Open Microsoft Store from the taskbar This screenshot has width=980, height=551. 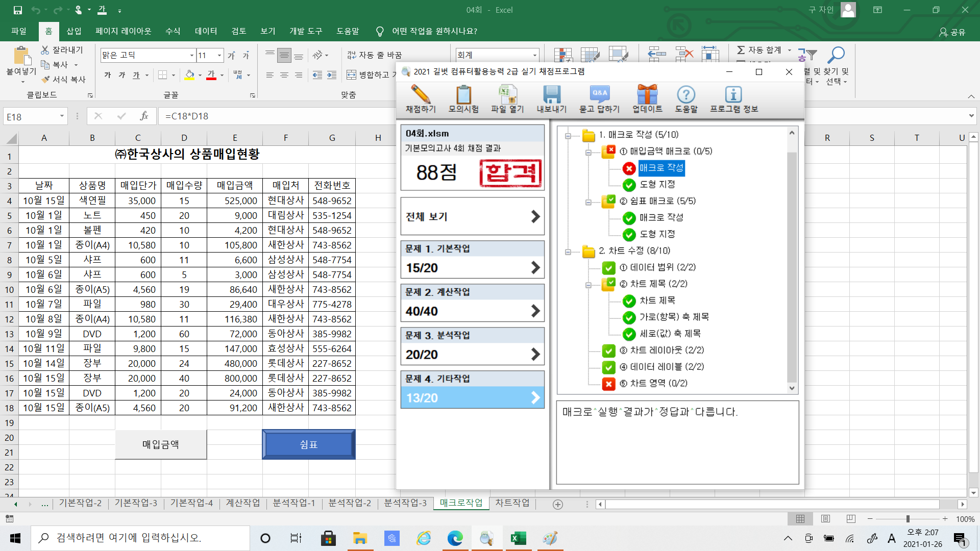pyautogui.click(x=328, y=538)
